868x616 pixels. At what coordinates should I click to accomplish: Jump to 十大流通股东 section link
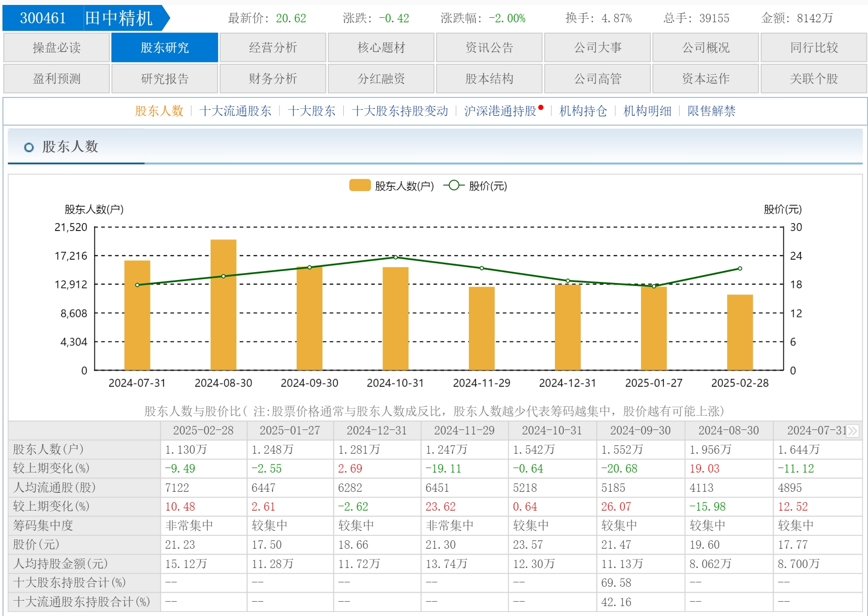(x=235, y=111)
